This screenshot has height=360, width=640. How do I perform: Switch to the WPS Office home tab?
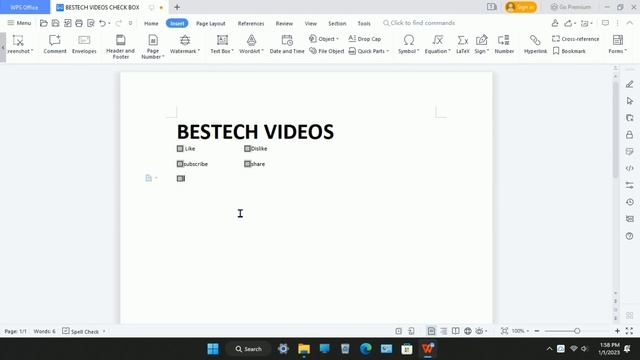pos(24,7)
